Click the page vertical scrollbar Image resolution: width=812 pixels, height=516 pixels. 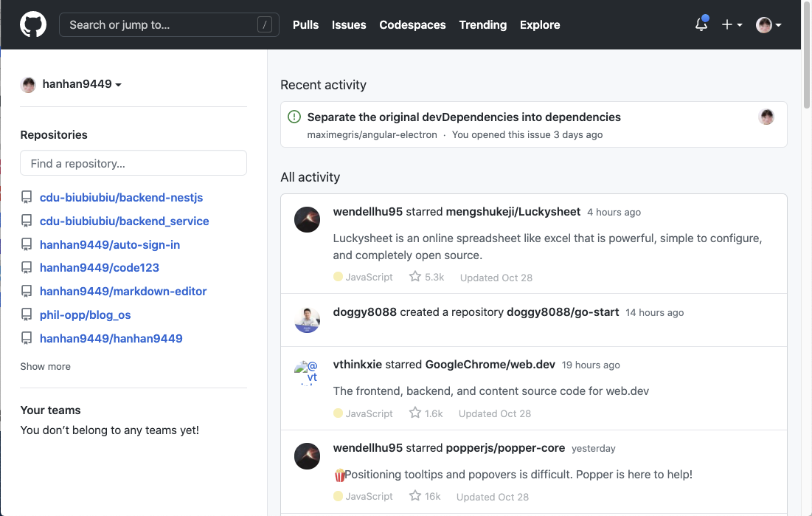point(806,56)
